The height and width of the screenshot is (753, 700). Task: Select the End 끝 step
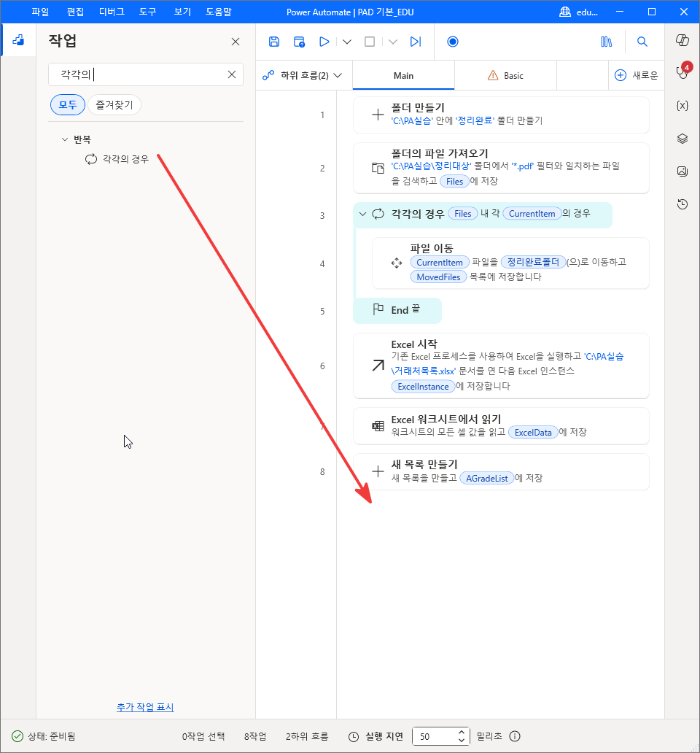pos(397,310)
